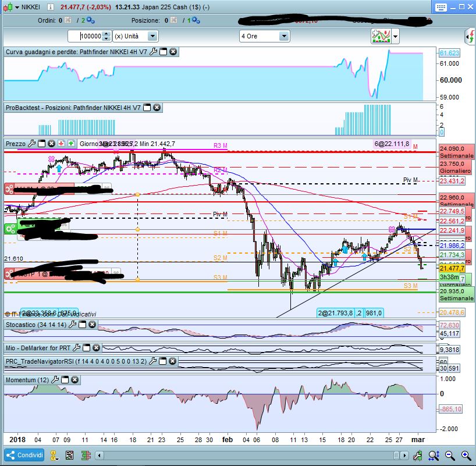Viewport: 476px width, 466px height.
Task: Click the Posizione list icon next to 0
Action: (174, 20)
